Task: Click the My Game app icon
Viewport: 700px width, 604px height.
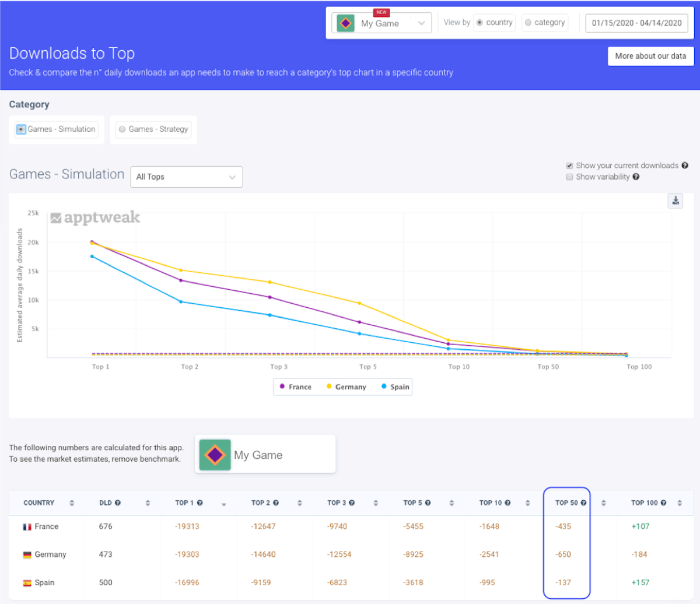Action: click(x=215, y=454)
